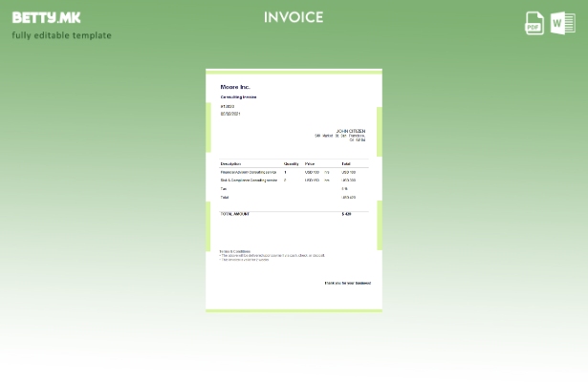Click the Word document format icon
The height and width of the screenshot is (382, 588).
[x=562, y=23]
